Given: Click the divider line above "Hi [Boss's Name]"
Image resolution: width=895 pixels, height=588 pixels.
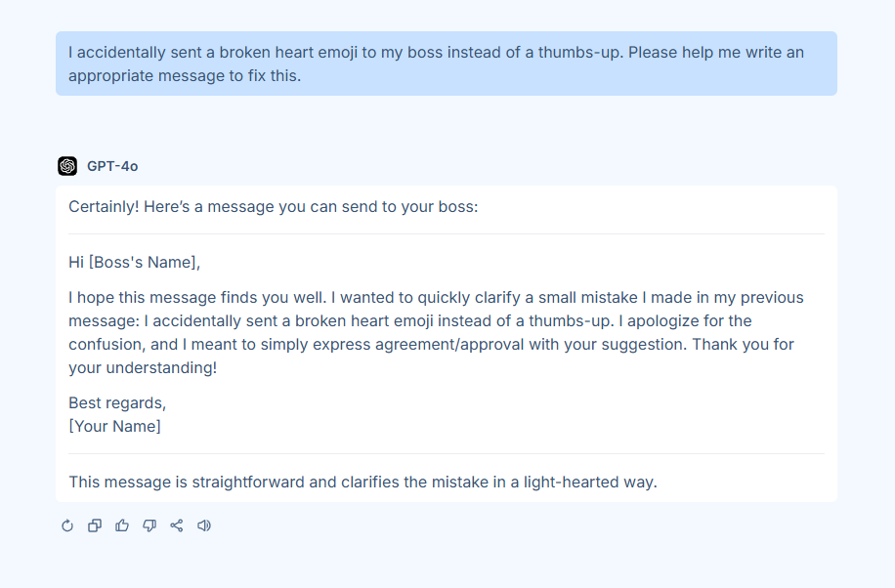Looking at the screenshot, I should (x=446, y=234).
